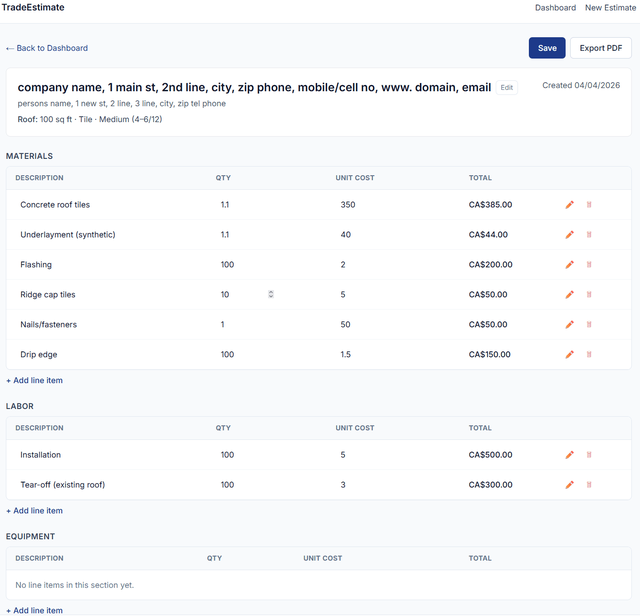640x616 pixels.
Task: Click the CA$44.00 total
Action: [x=488, y=235]
